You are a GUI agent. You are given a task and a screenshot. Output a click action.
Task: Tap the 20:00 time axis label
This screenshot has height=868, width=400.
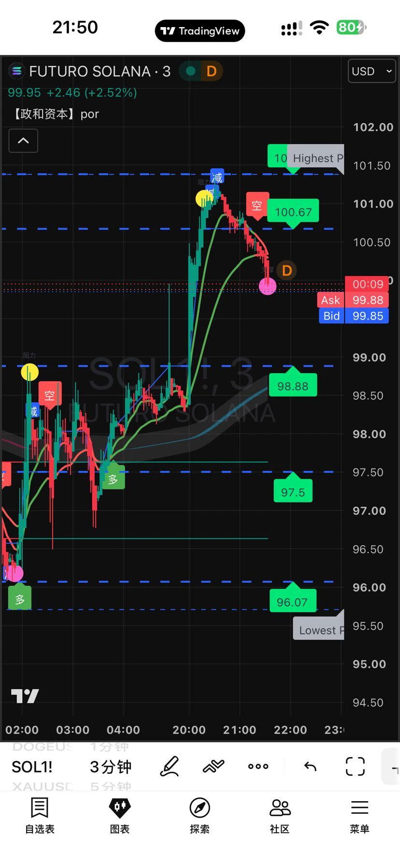tap(189, 730)
